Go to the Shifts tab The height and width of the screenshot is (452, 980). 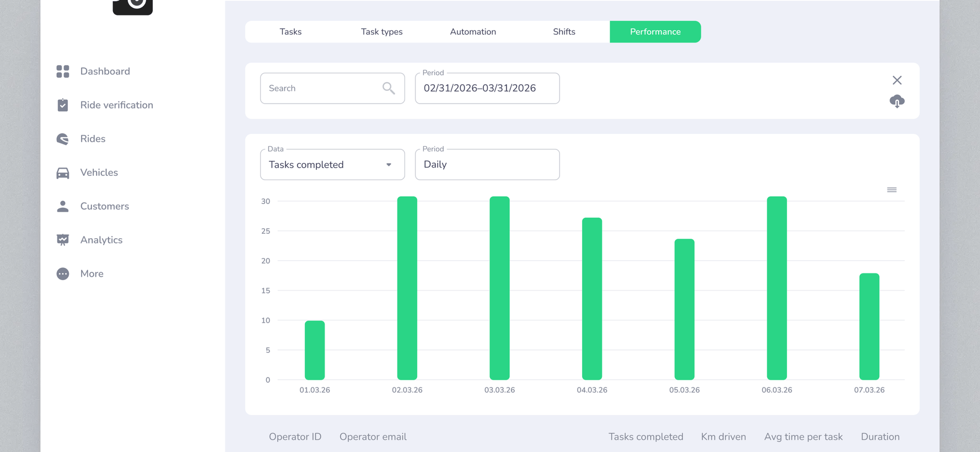[x=564, y=32]
